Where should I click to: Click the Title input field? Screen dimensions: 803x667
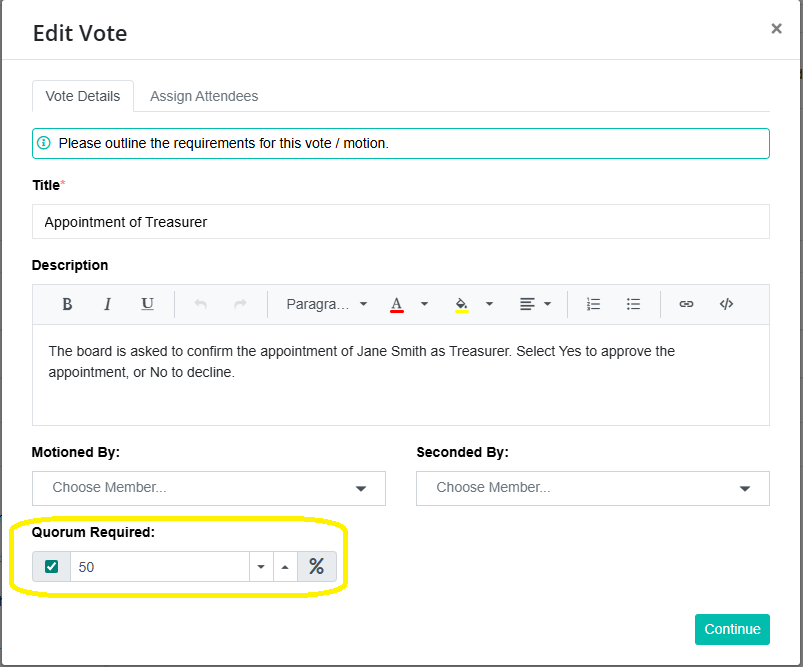(400, 222)
